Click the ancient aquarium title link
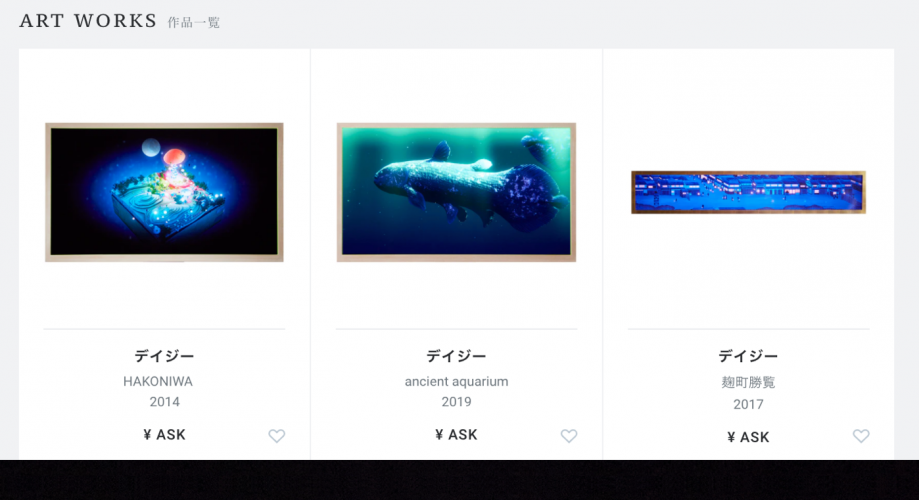Screen dimensions: 919x500 [456, 382]
